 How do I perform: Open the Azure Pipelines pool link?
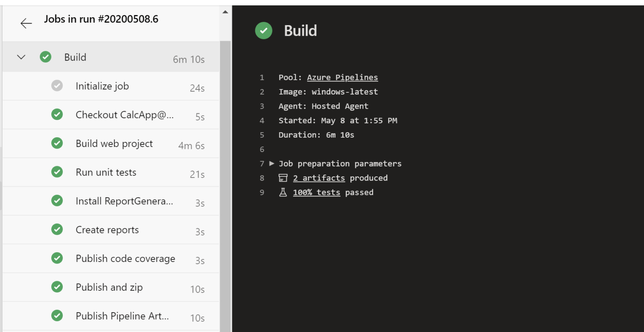pyautogui.click(x=343, y=77)
